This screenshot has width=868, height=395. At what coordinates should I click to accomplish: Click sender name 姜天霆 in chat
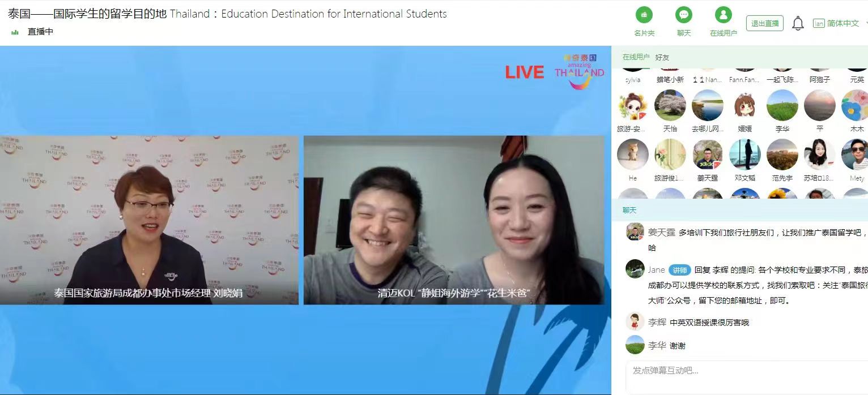[662, 232]
